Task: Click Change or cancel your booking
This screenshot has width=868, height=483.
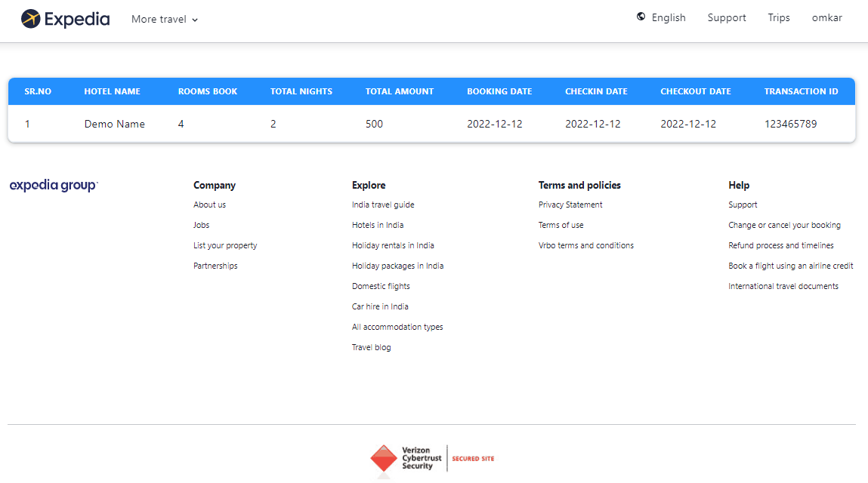Action: 784,225
